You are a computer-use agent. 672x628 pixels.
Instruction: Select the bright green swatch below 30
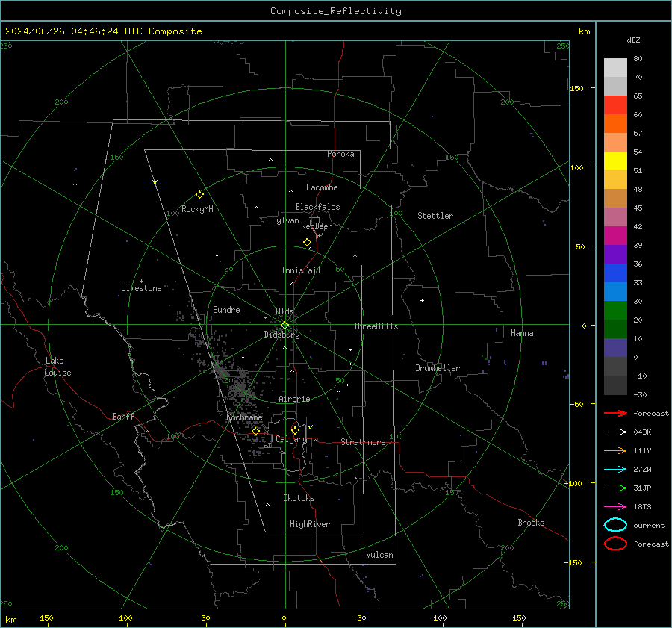615,311
